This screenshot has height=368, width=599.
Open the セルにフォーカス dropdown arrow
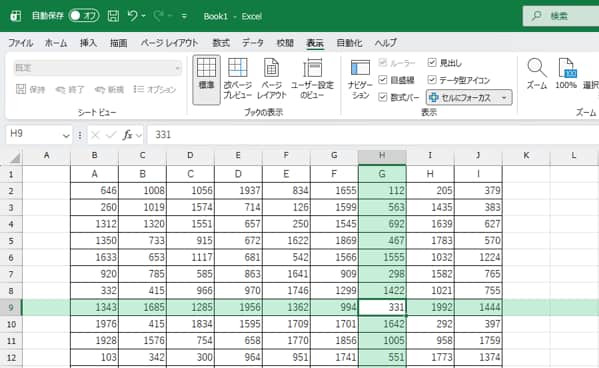(504, 98)
